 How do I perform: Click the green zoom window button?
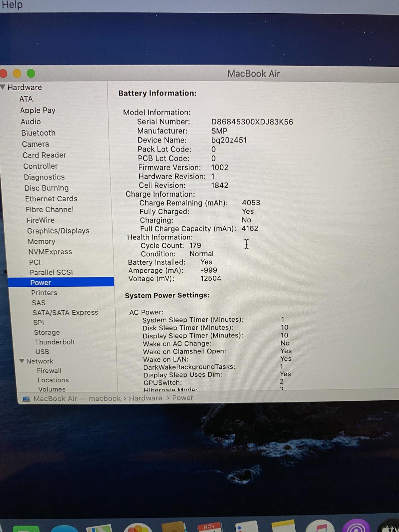(31, 74)
